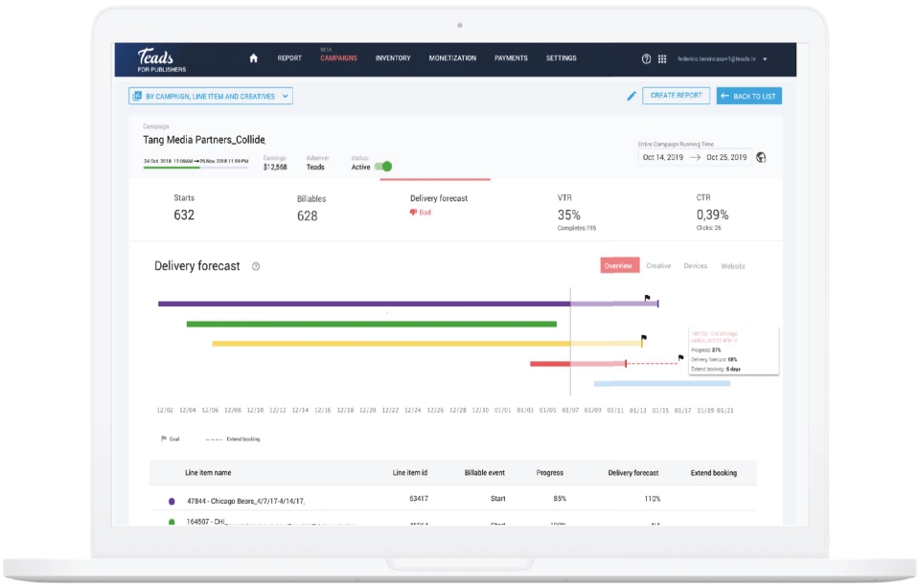Click the Progress column header
The height and width of the screenshot is (588, 920).
coord(549,473)
